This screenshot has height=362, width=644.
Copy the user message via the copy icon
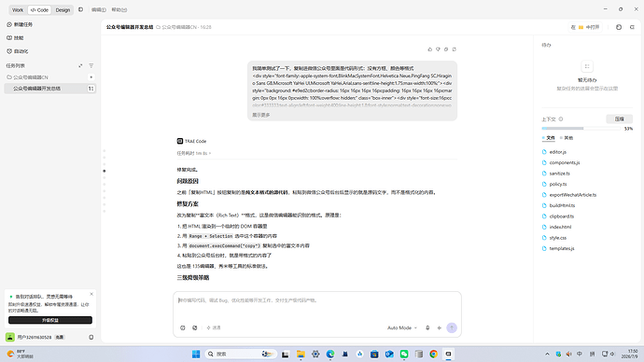pyautogui.click(x=446, y=49)
